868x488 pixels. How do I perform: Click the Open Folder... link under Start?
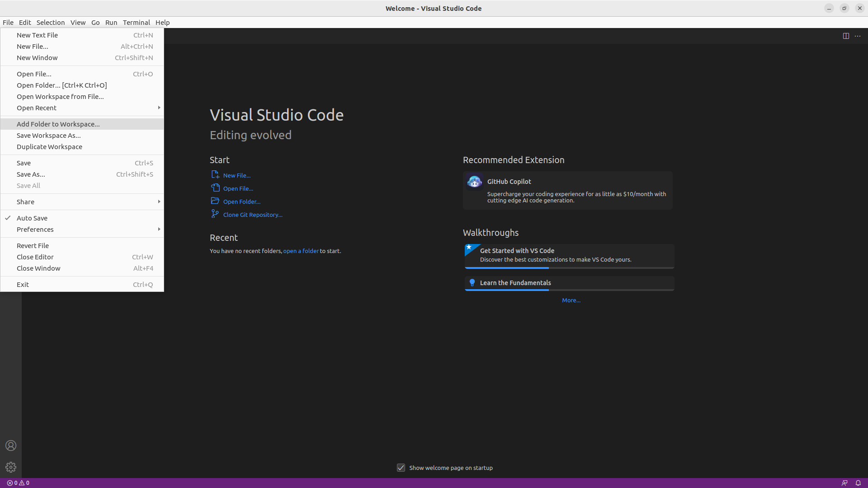pyautogui.click(x=242, y=202)
